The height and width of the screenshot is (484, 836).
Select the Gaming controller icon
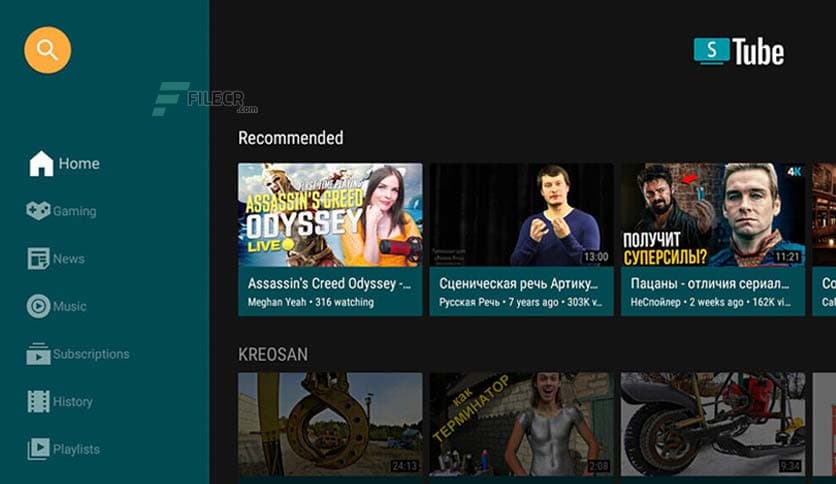[38, 211]
